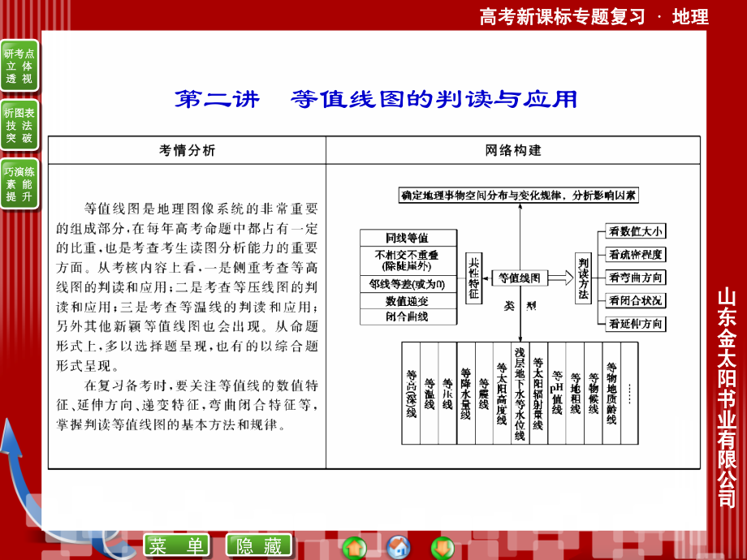Select the 巧演练素能提升 sidebar entry
The width and height of the screenshot is (747, 560).
pos(20,183)
